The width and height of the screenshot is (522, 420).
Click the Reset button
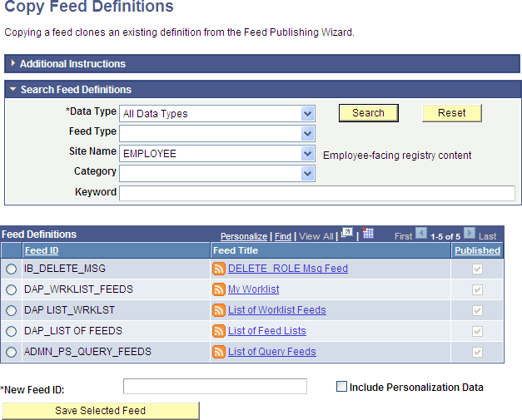[452, 113]
